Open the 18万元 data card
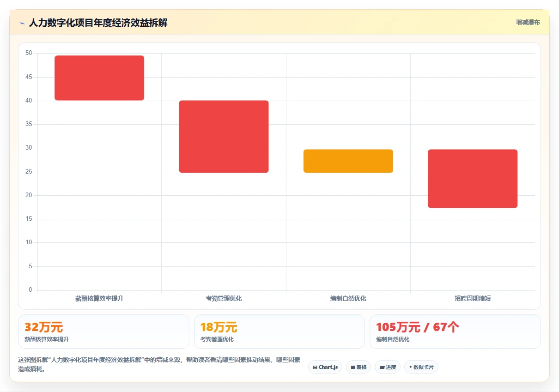The height and width of the screenshot is (392, 559). tap(279, 332)
